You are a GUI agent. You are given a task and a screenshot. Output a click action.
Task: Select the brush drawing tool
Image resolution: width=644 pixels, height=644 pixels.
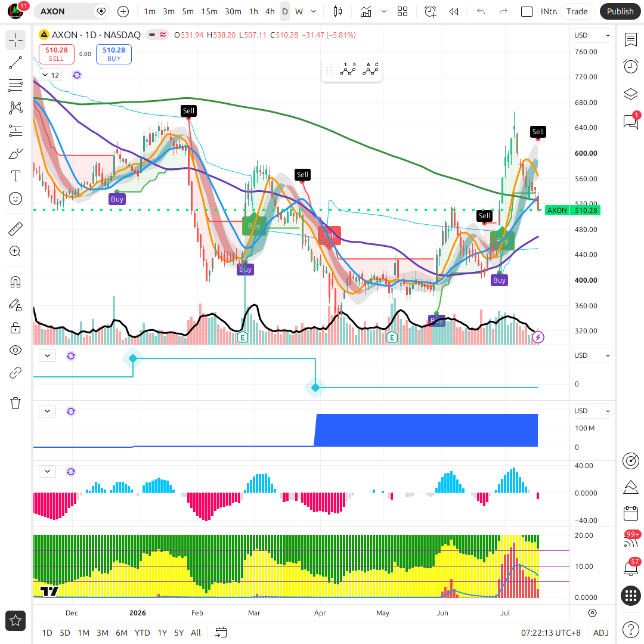pyautogui.click(x=16, y=154)
